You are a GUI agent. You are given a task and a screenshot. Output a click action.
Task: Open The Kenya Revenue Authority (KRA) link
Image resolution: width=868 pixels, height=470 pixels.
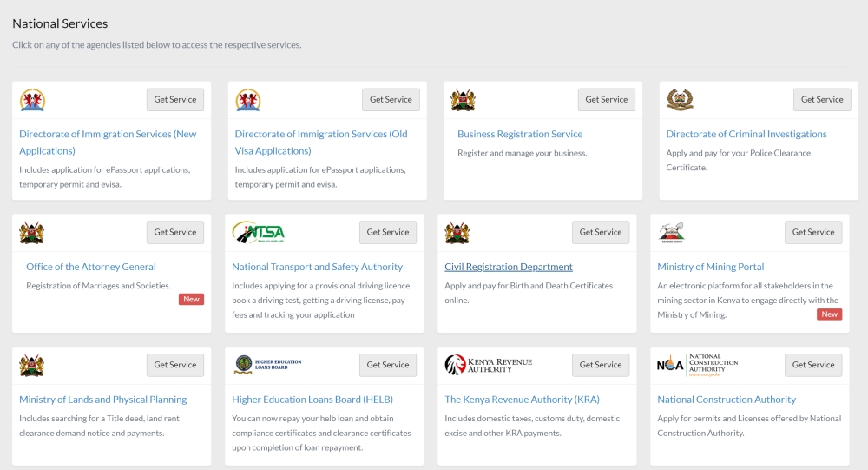coord(522,400)
